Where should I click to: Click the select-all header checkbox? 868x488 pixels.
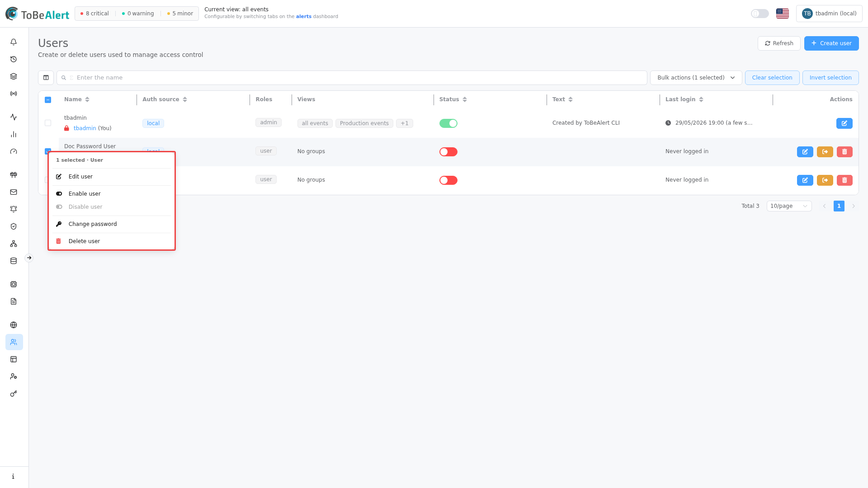point(48,100)
